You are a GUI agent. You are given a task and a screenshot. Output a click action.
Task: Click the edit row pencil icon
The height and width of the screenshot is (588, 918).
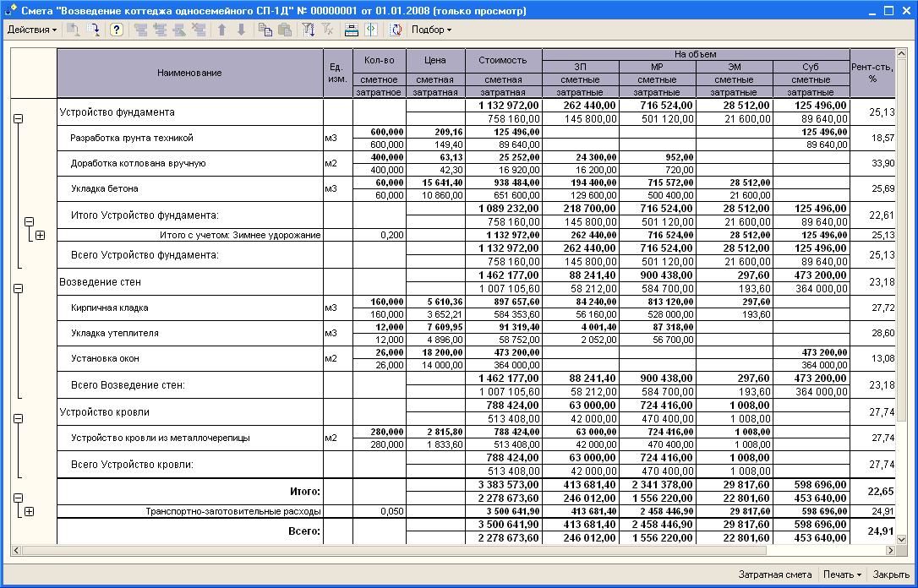point(179,30)
